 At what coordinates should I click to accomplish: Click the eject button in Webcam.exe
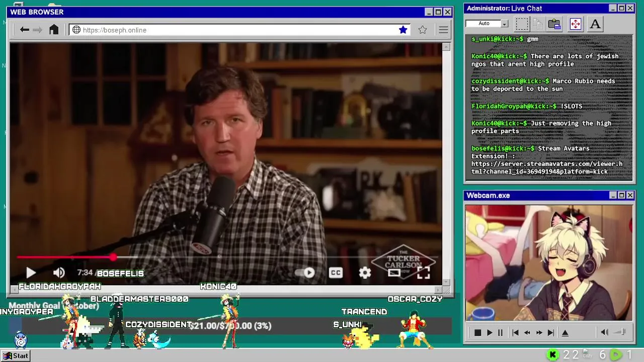coord(565,332)
